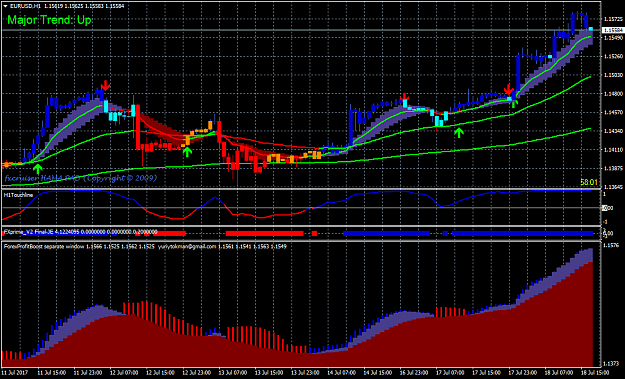This screenshot has height=379, width=625.
Task: Select the '12 Jul 07:00' time axis label
Action: click(x=124, y=373)
